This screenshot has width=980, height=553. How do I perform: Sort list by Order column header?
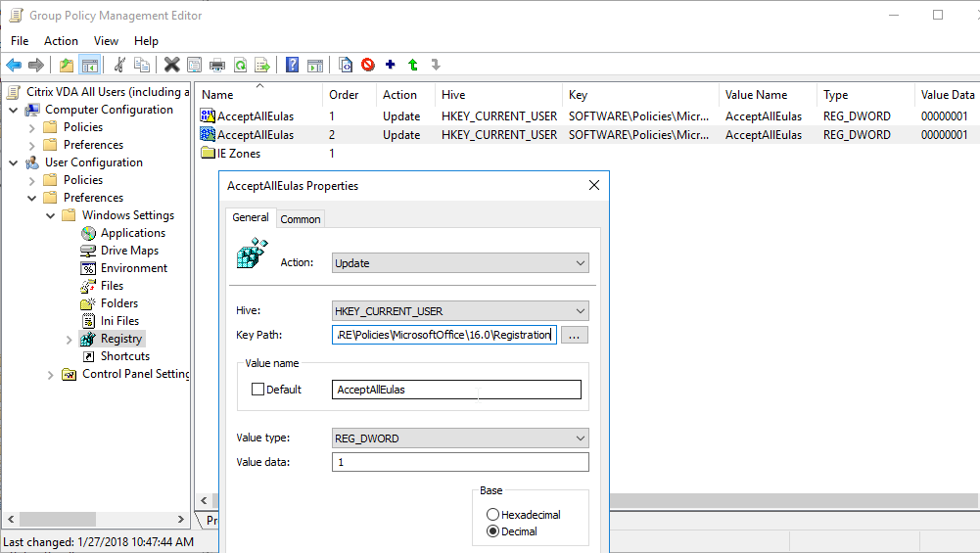[x=350, y=94]
